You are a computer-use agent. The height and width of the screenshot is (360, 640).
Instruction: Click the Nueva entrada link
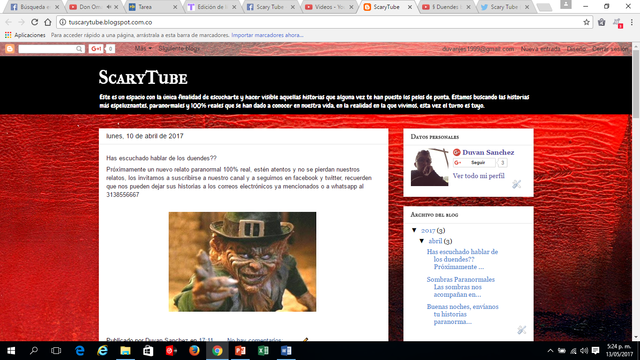540,49
